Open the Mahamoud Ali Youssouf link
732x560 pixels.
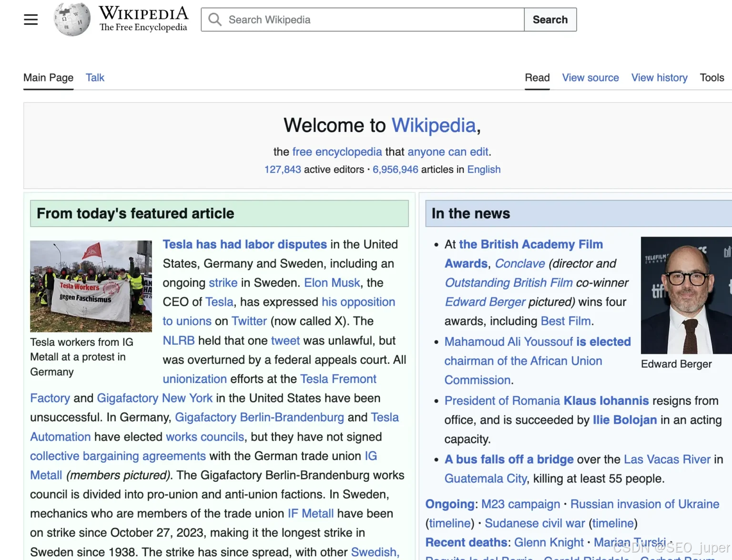click(508, 341)
